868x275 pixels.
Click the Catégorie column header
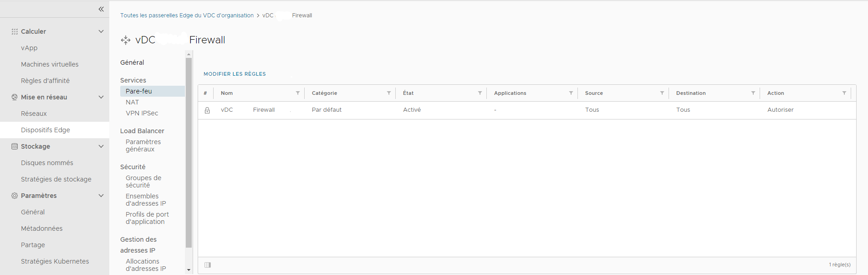pyautogui.click(x=324, y=93)
